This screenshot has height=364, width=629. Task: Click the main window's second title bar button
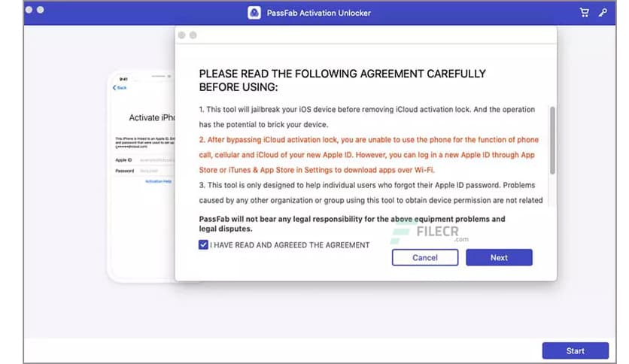40,10
